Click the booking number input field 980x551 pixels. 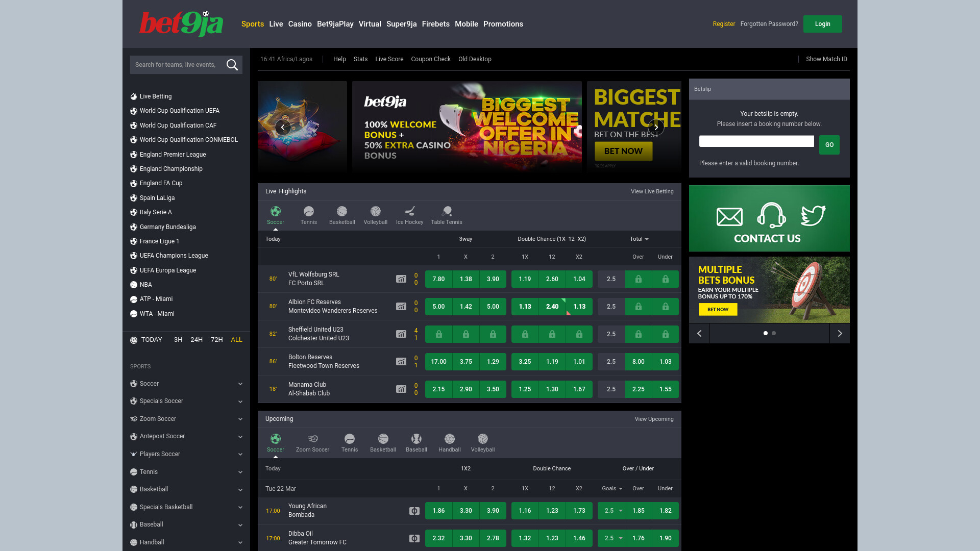coord(756,141)
